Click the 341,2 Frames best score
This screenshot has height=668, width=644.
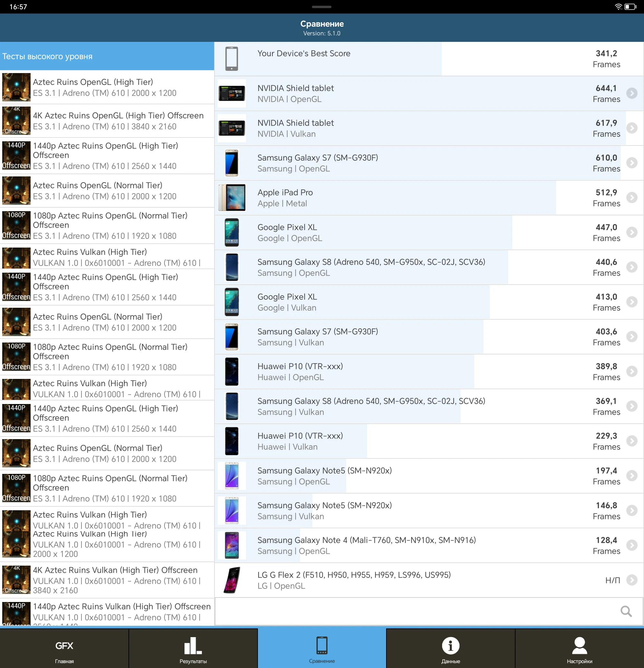pos(607,59)
